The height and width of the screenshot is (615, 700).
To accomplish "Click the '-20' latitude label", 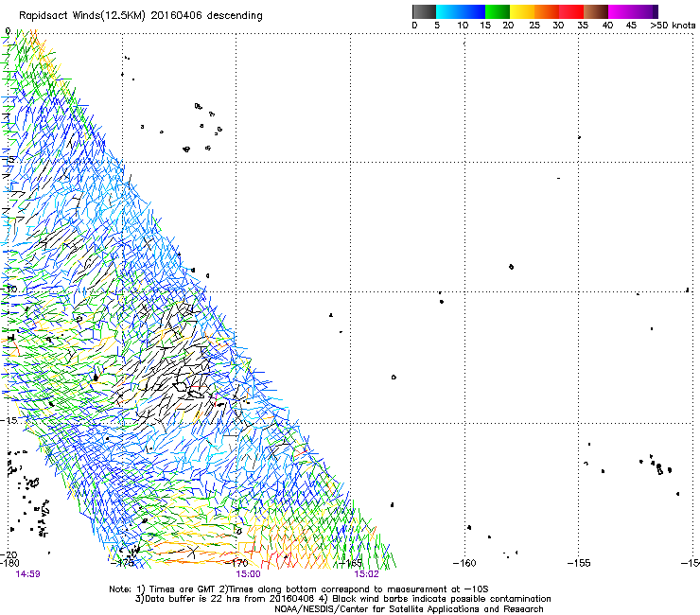I will pos(8,554).
